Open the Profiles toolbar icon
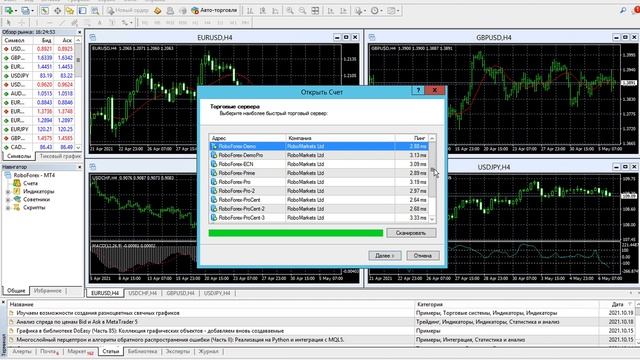This screenshot has height=360, width=640. [25, 11]
